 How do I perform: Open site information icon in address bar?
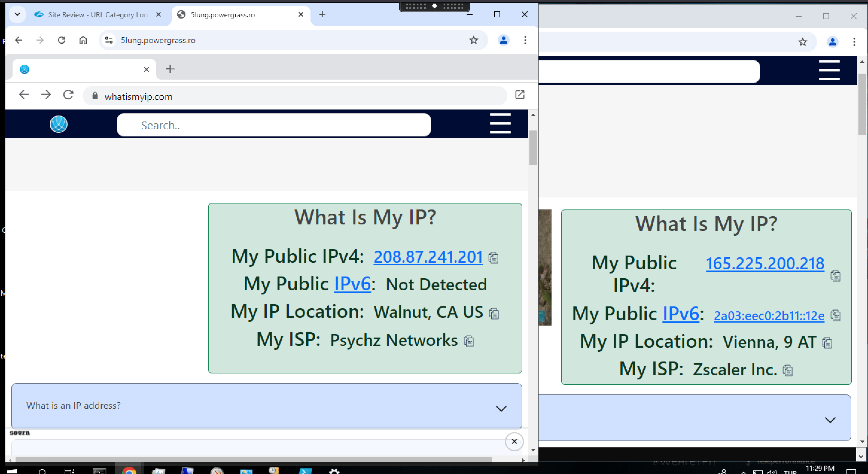click(x=109, y=40)
